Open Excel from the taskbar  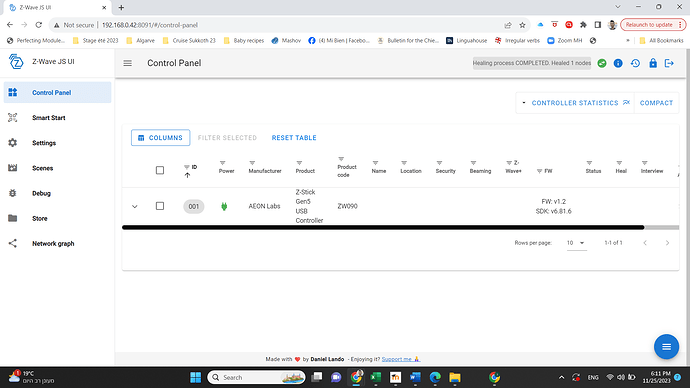(x=375, y=377)
